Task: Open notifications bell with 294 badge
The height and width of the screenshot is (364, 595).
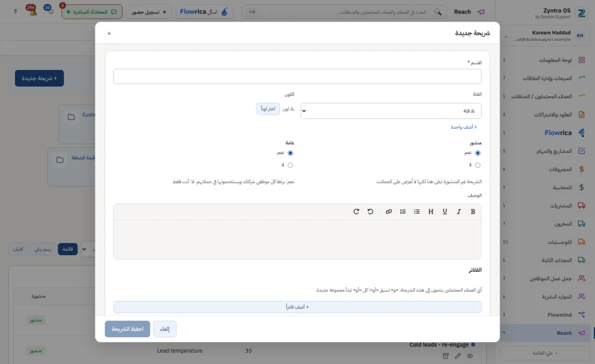Action: pos(33,11)
